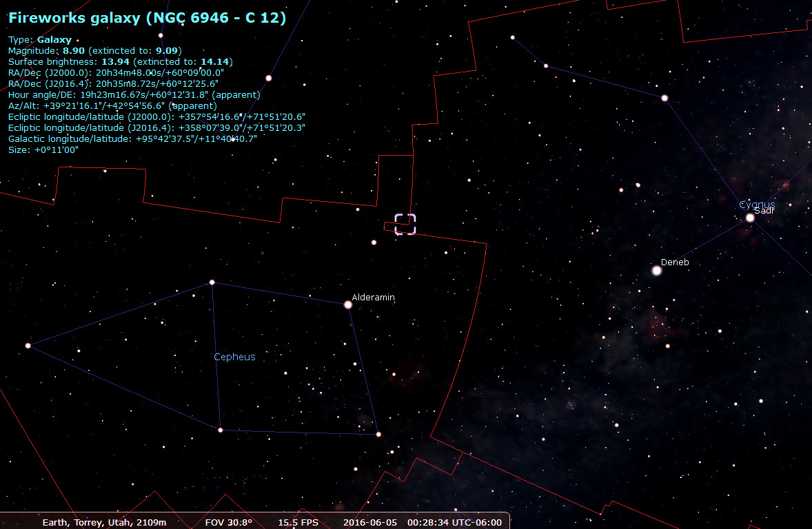Select the bottom-left corner star of Cepheus
This screenshot has height=529, width=812.
221,431
